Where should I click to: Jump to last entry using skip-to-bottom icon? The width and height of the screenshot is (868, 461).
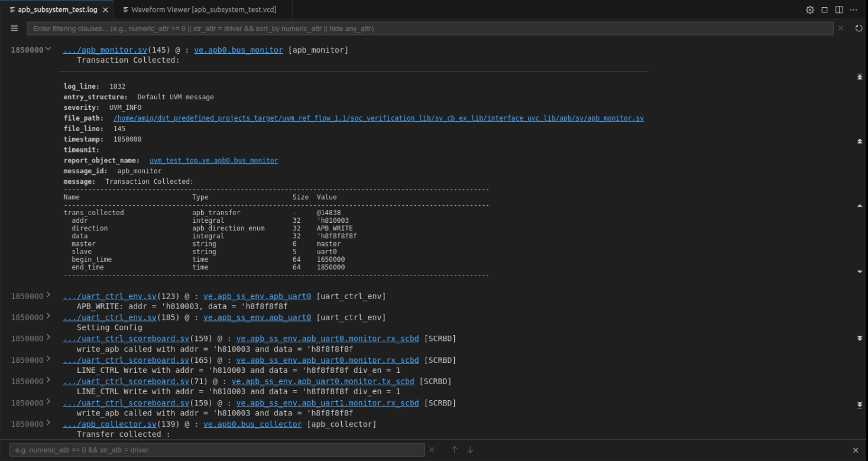[860, 404]
